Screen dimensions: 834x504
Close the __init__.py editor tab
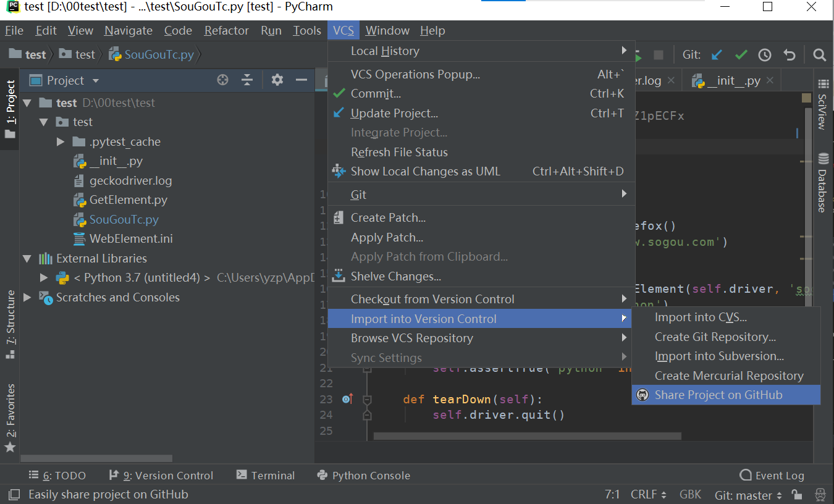(770, 80)
